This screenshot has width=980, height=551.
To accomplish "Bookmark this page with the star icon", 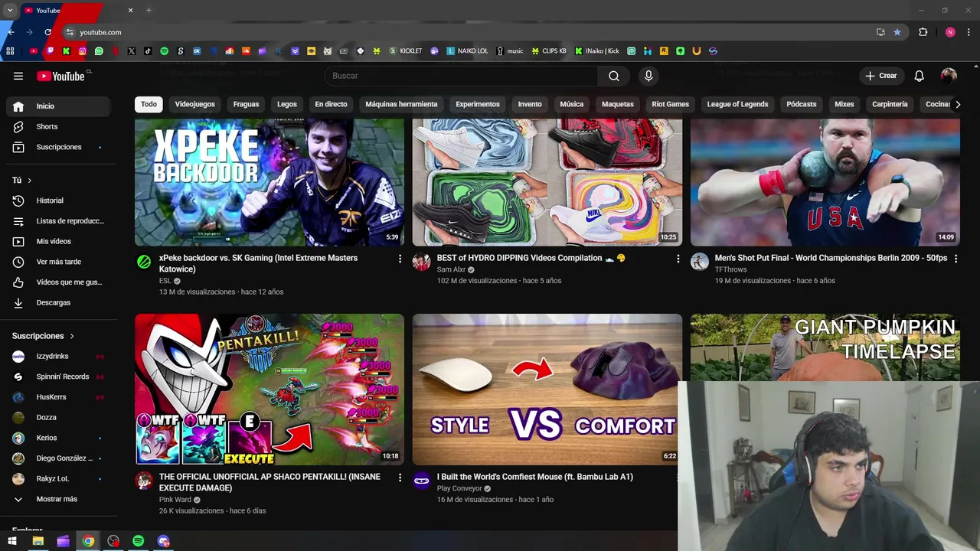I will (x=897, y=32).
